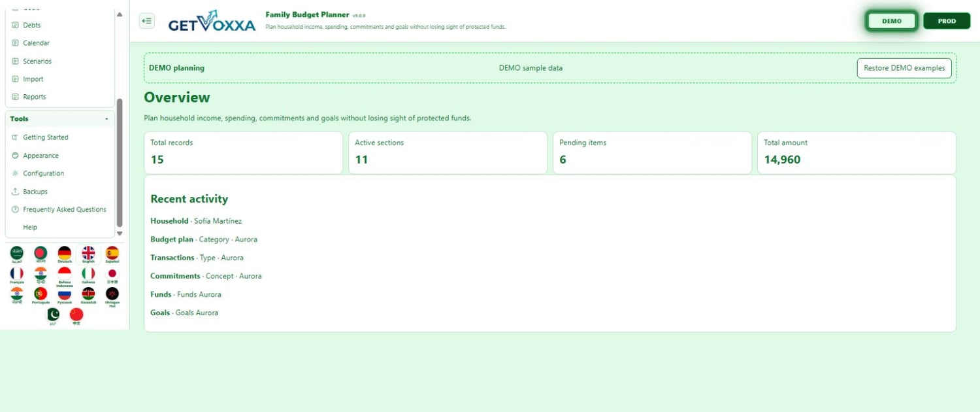Collapse the Tools section in sidebar

click(x=59, y=119)
